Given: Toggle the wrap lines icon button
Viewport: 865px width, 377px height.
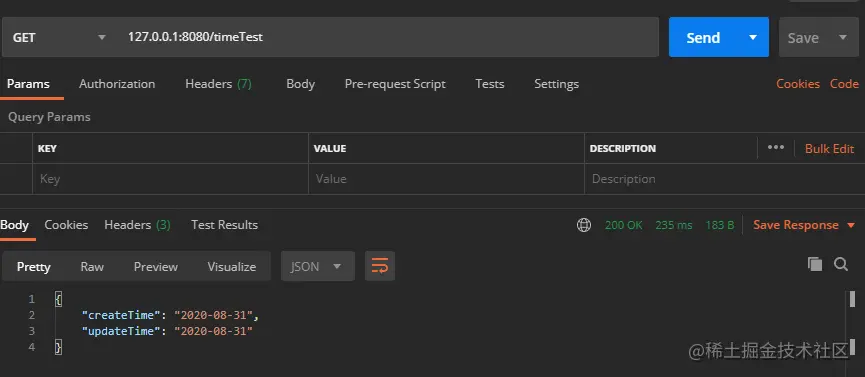Looking at the screenshot, I should click(380, 267).
